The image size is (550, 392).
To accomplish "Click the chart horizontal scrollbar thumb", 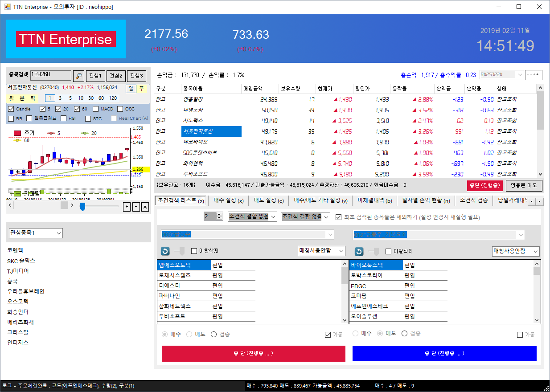I will pos(64,205).
